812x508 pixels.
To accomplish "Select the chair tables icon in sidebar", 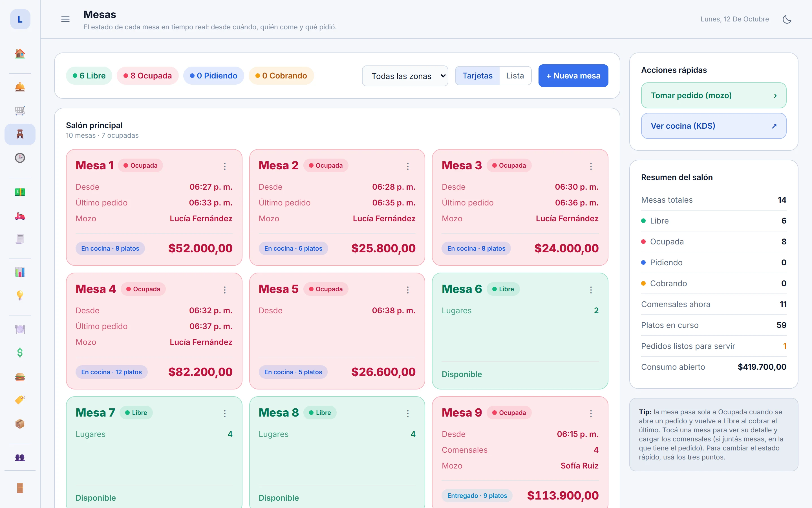I will pyautogui.click(x=20, y=134).
